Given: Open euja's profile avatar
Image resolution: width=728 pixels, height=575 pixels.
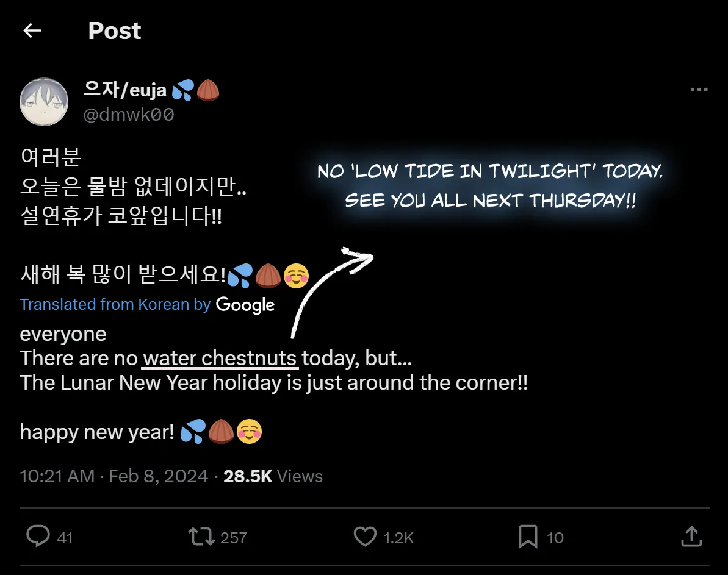Looking at the screenshot, I should pos(44,102).
